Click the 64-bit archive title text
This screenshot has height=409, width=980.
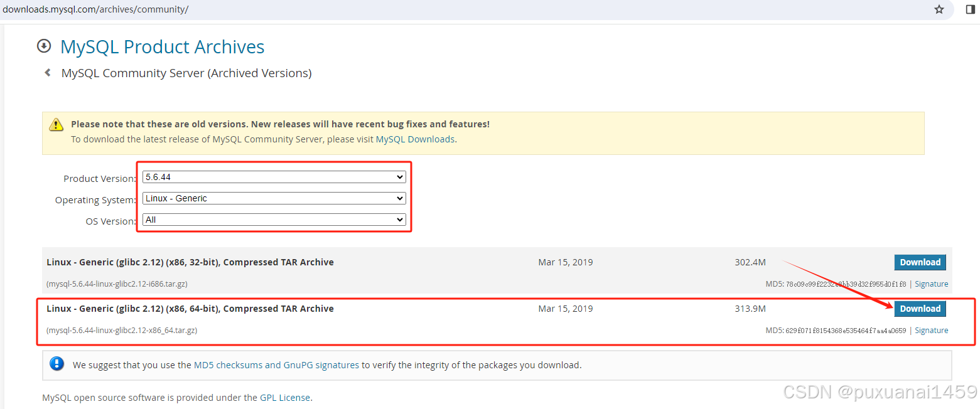pos(190,309)
